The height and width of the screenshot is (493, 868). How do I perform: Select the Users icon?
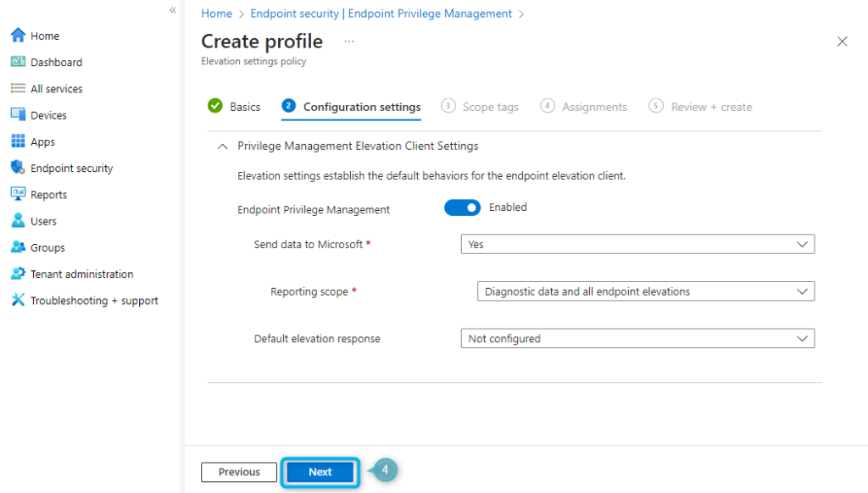(x=16, y=220)
